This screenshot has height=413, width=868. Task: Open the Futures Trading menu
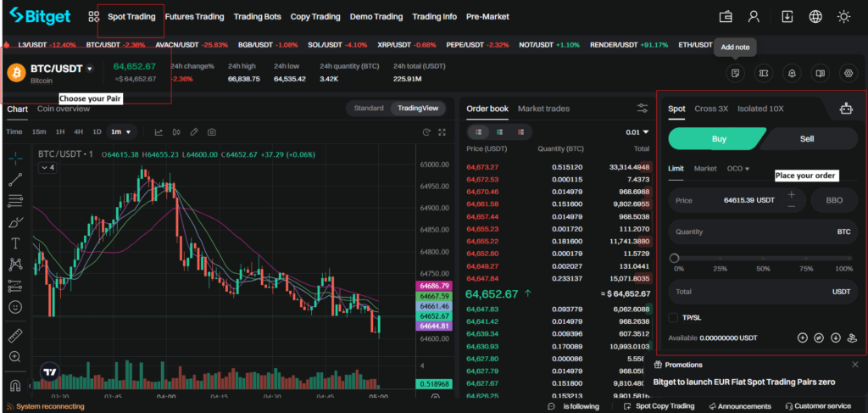pos(194,17)
